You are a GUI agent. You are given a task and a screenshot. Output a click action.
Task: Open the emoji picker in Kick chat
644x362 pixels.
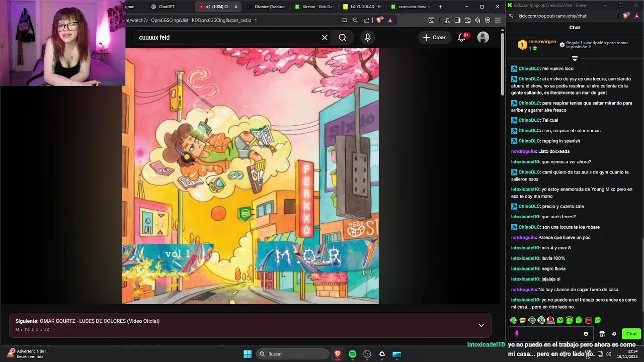pyautogui.click(x=586, y=334)
